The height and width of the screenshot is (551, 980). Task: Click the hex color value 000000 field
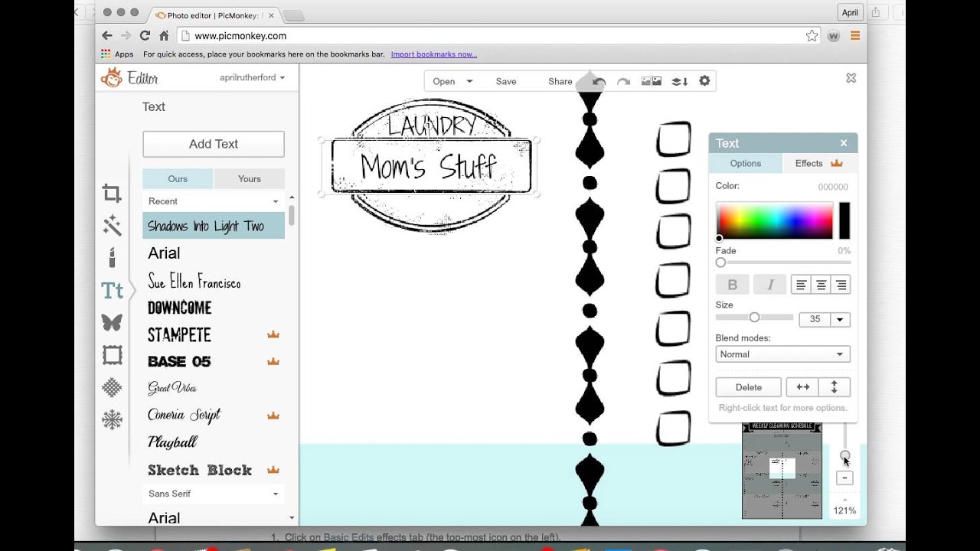tap(833, 187)
